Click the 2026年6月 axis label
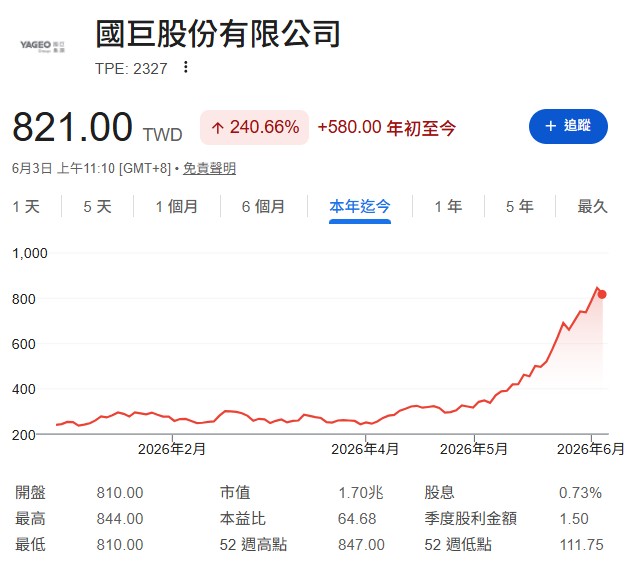The width and height of the screenshot is (629, 570). [590, 449]
